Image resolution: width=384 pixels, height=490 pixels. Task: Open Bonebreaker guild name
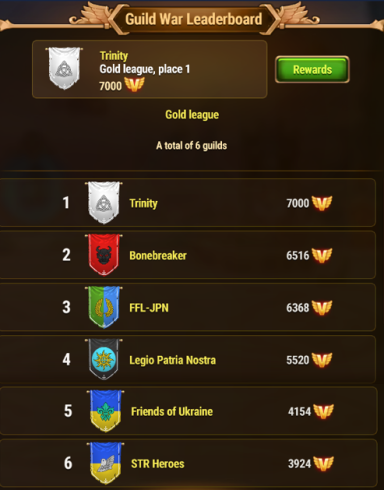[158, 256]
